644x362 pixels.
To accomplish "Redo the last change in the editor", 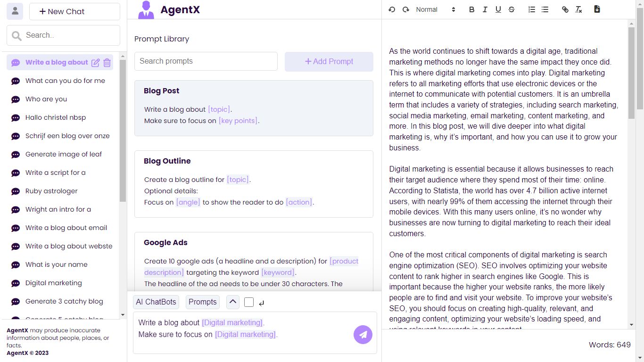I will click(x=405, y=9).
